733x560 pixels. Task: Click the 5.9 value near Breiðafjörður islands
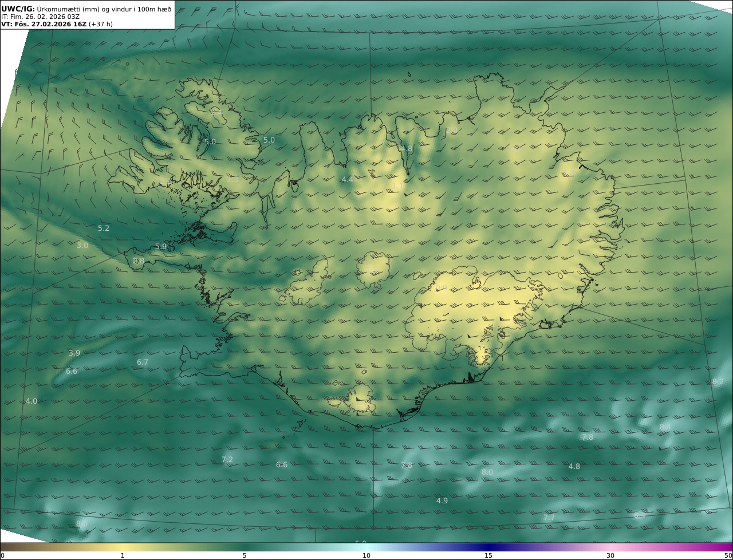(161, 247)
